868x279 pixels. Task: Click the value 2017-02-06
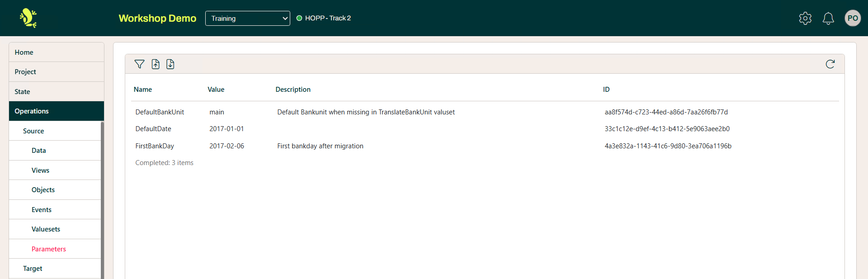[x=226, y=146]
